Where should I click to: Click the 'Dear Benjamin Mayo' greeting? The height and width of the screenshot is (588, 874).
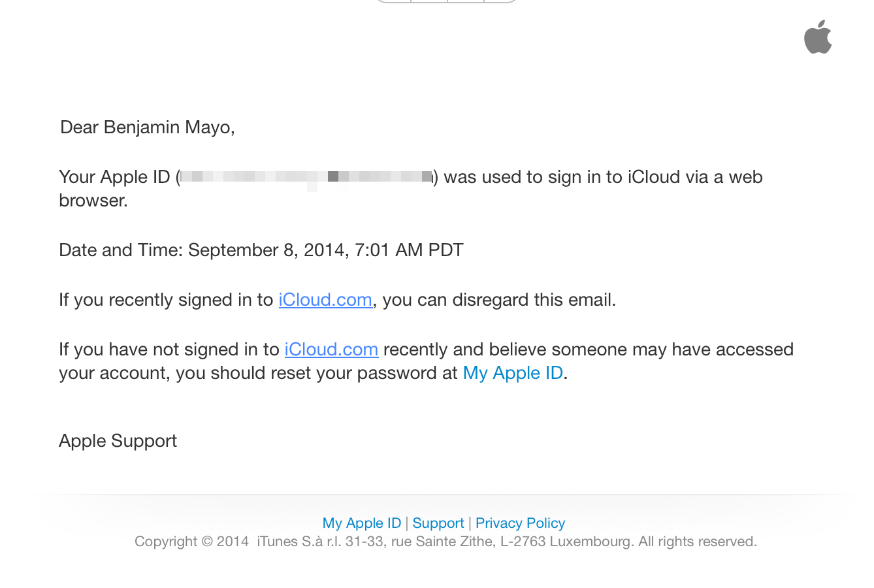point(147,127)
